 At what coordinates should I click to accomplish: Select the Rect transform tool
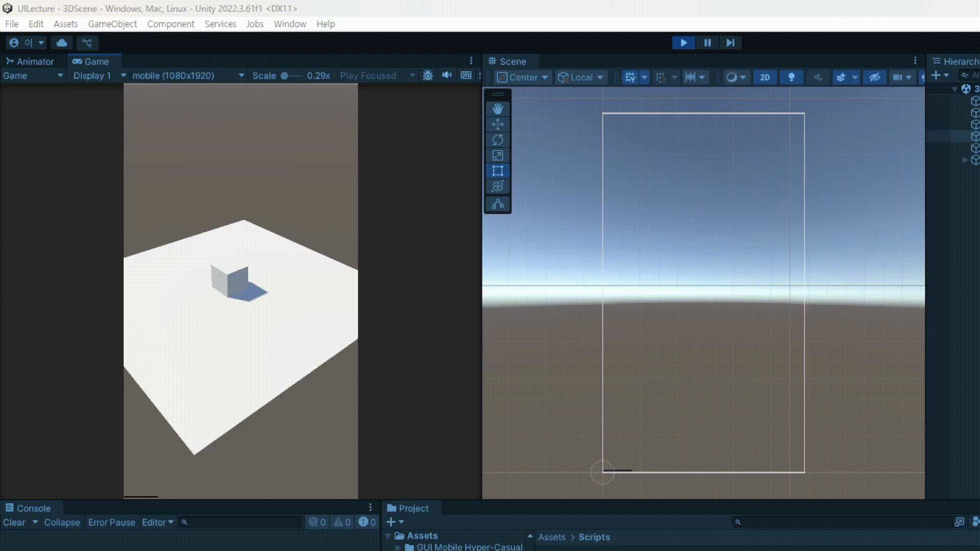498,171
